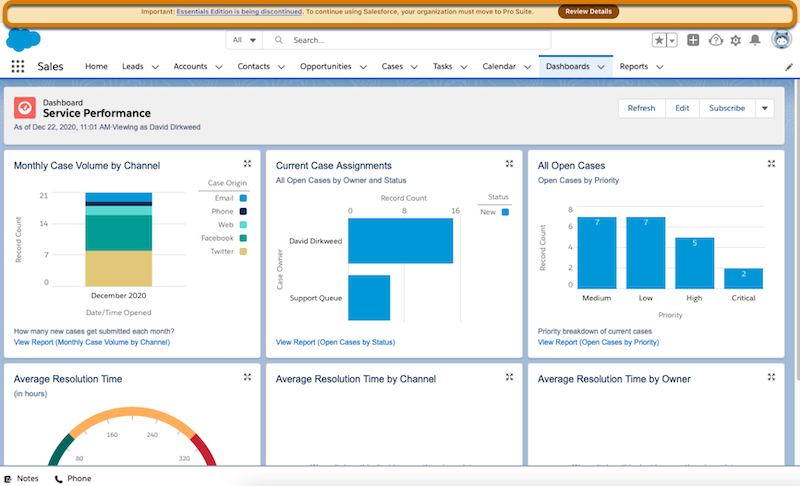Screen dimensions: 800x486
Task: Expand the Contacts tab chevron
Action: (x=281, y=67)
